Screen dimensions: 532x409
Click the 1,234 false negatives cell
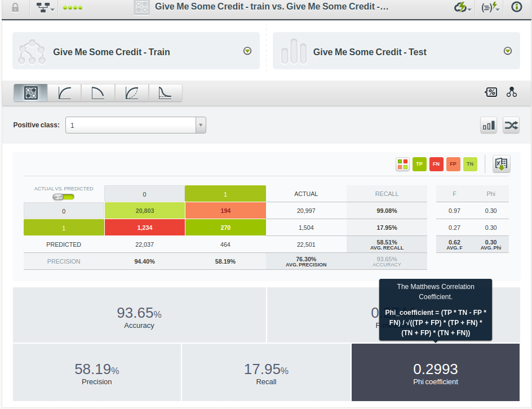[144, 228]
